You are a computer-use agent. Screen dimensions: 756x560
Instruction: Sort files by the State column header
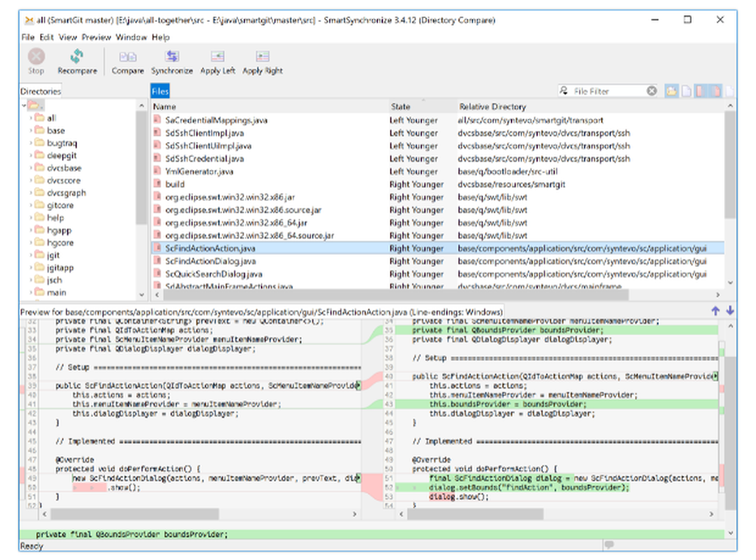coord(423,107)
